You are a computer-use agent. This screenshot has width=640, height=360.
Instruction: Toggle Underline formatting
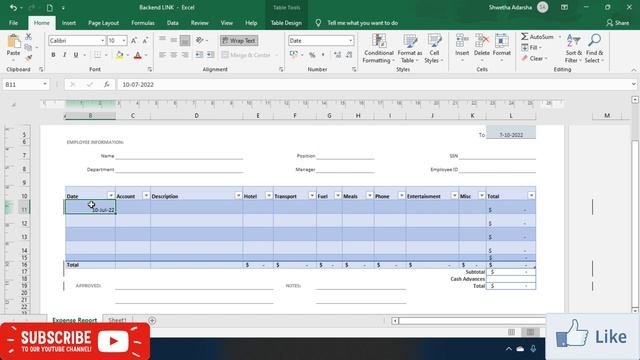coord(76,55)
